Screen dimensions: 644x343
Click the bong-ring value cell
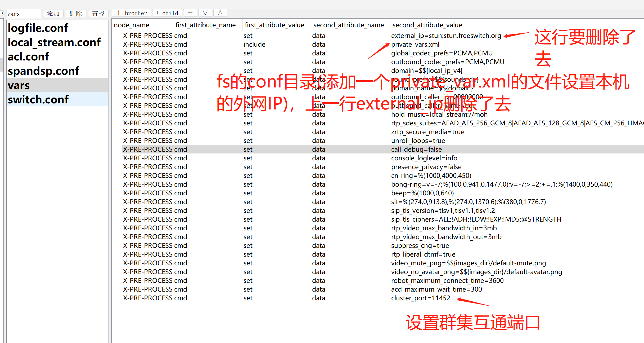(x=502, y=184)
